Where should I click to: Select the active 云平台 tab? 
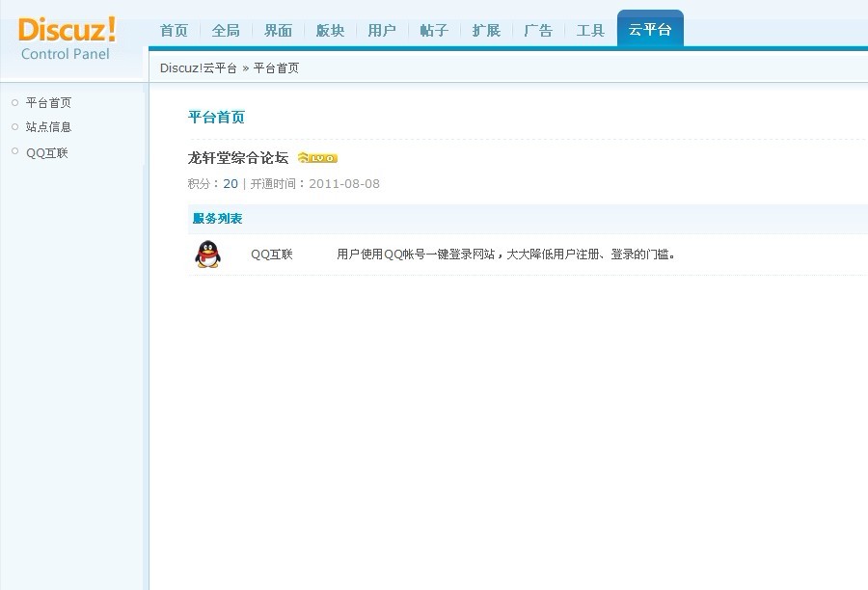(650, 29)
